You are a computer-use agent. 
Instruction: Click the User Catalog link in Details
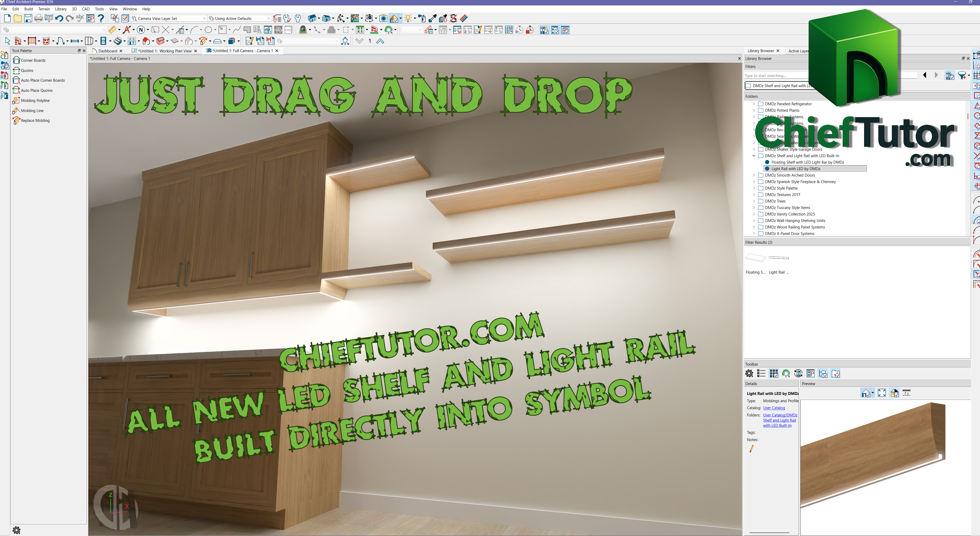(773, 408)
